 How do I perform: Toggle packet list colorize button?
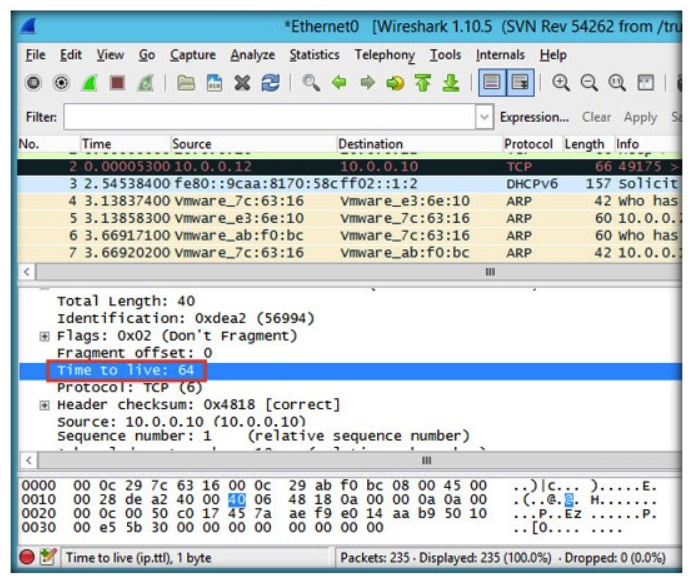(x=492, y=83)
